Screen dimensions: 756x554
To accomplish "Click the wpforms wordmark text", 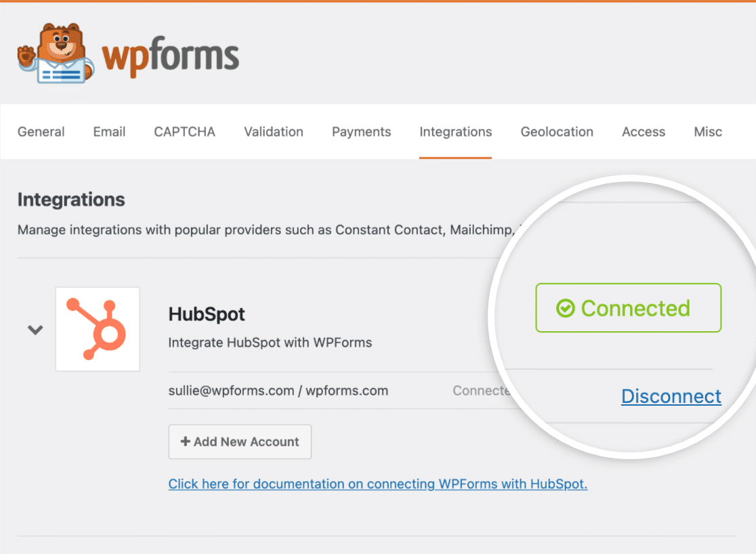I will 171,57.
